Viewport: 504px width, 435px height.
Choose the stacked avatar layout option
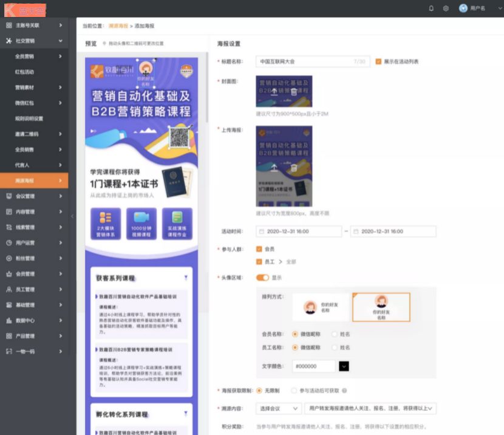[381, 307]
